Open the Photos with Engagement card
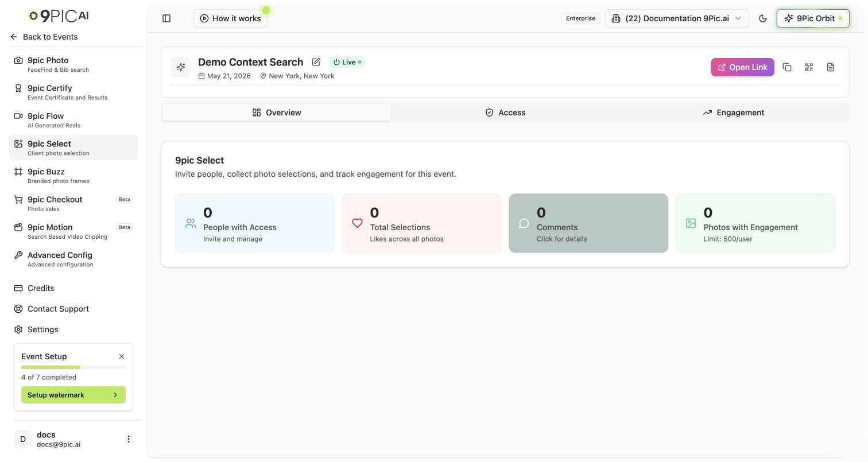The width and height of the screenshot is (868, 462). tap(755, 223)
